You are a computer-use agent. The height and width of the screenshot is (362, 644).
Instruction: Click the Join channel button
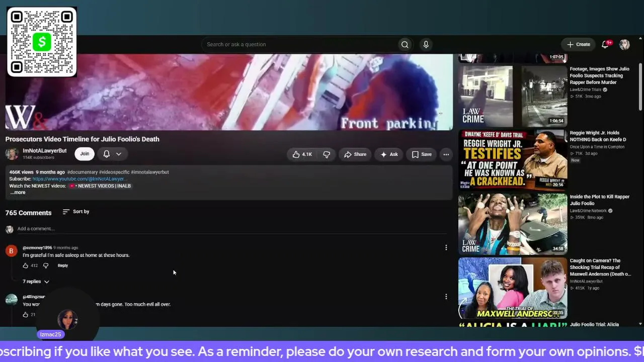pyautogui.click(x=85, y=154)
